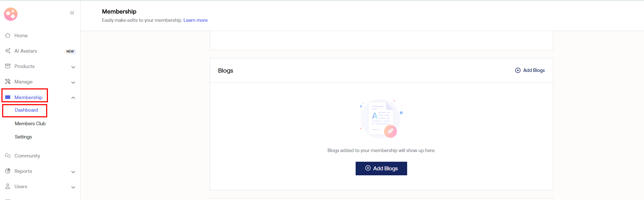Click the Users person icon
The height and width of the screenshot is (200, 644).
(x=8, y=186)
